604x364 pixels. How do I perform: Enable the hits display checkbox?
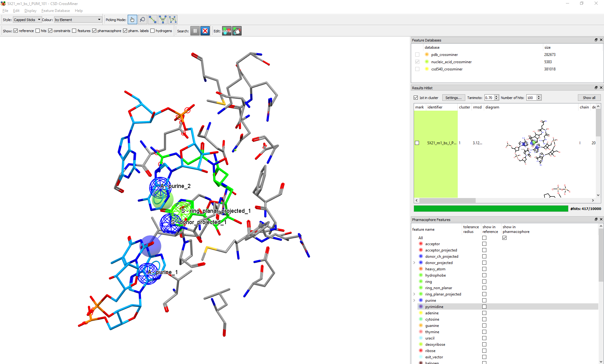[x=38, y=31]
